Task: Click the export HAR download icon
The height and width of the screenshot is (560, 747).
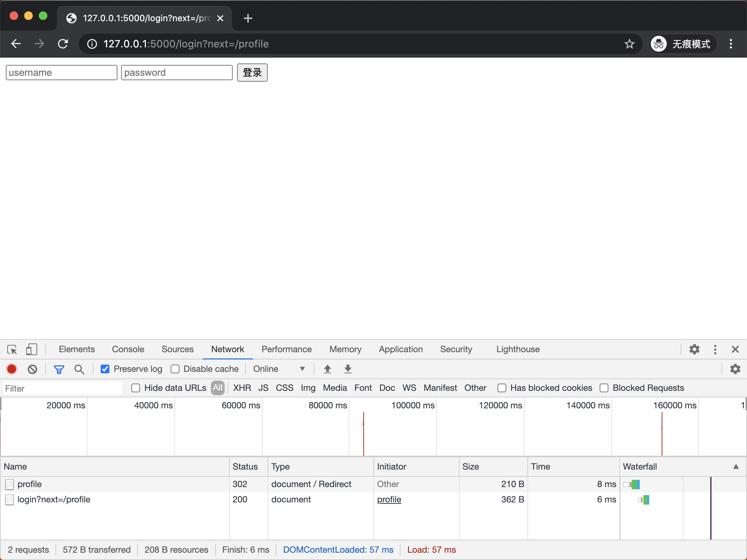Action: 348,369
